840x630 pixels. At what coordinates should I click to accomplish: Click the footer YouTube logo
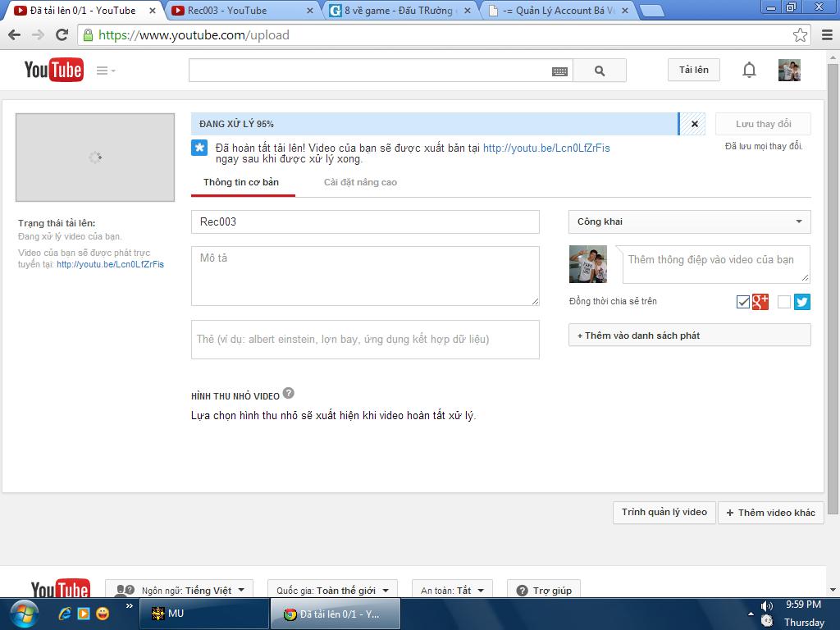(60, 589)
